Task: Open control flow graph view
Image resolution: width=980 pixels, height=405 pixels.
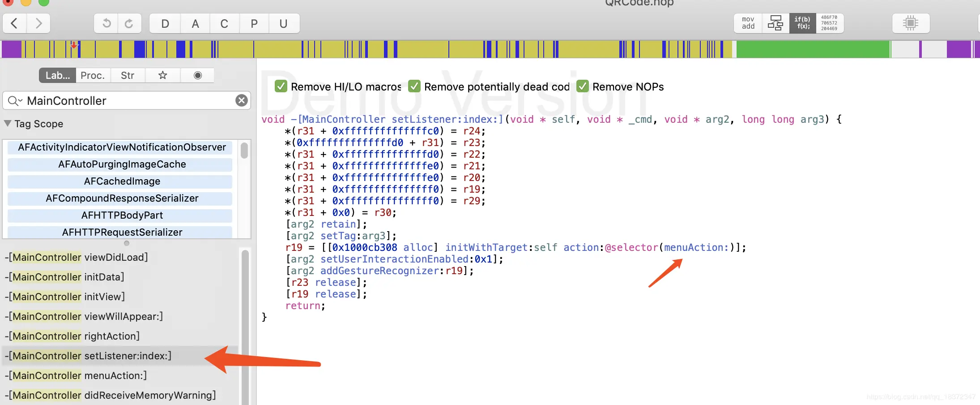Action: [x=775, y=23]
